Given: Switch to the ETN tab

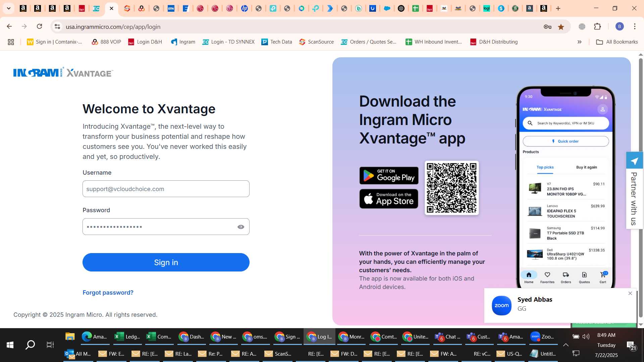Looking at the screenshot, I should tap(171, 8).
